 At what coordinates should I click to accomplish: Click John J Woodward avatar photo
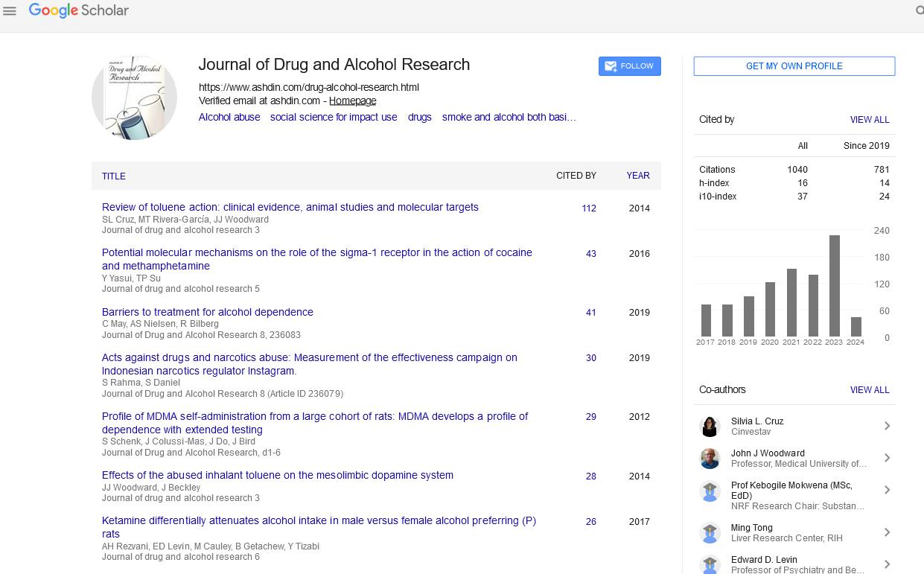(x=710, y=459)
